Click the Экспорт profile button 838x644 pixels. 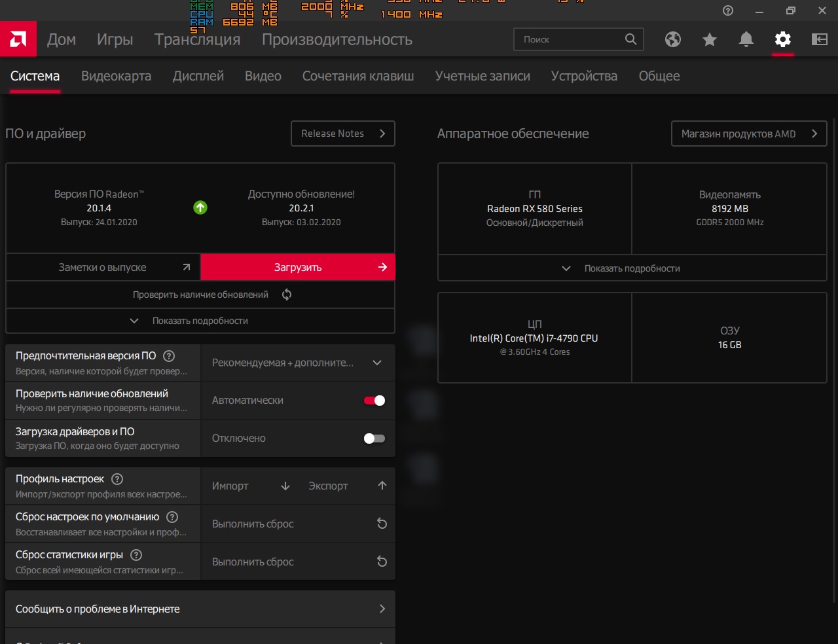pos(347,486)
